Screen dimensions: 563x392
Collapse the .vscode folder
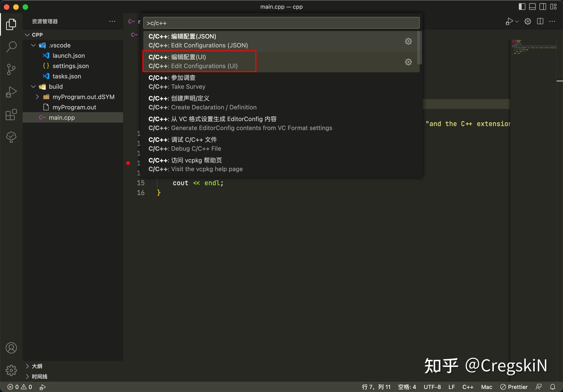click(34, 45)
